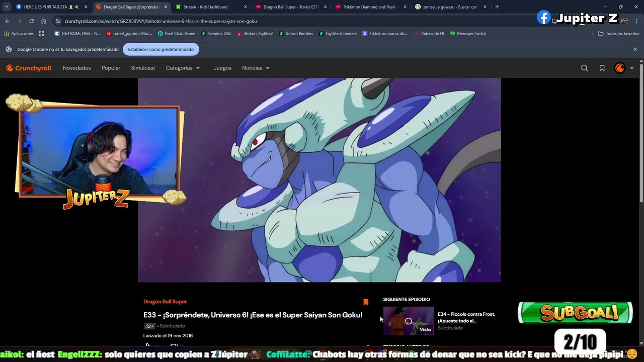Image resolution: width=644 pixels, height=362 pixels.
Task: Click the E33 episode title text
Action: (x=253, y=315)
